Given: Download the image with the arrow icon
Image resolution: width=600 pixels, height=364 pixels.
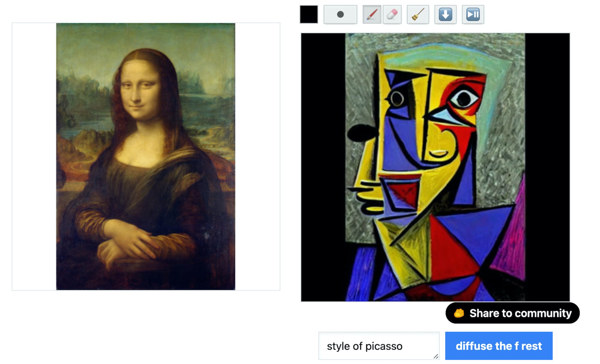Looking at the screenshot, I should [445, 14].
